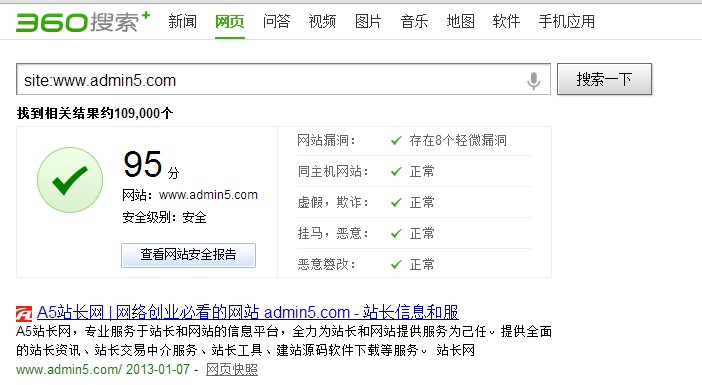Image resolution: width=702 pixels, height=385 pixels.
Task: Click the A5站长网 red favicon
Action: (24, 313)
